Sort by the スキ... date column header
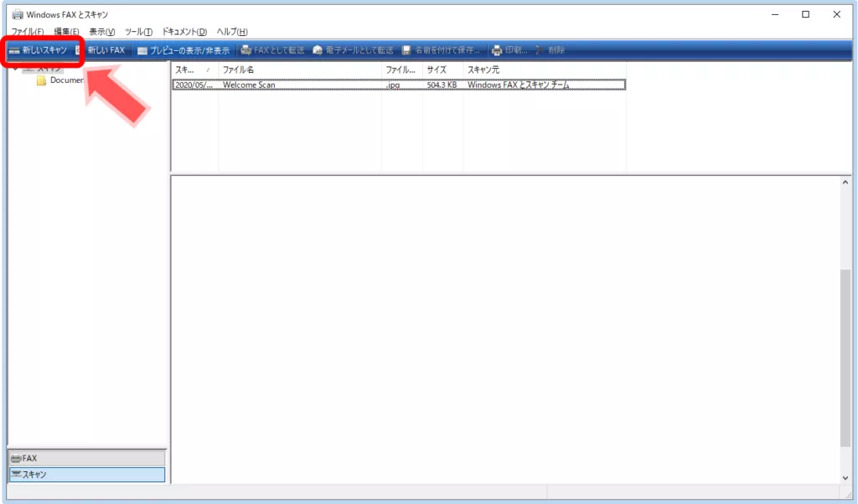The height and width of the screenshot is (504, 858). coord(194,70)
